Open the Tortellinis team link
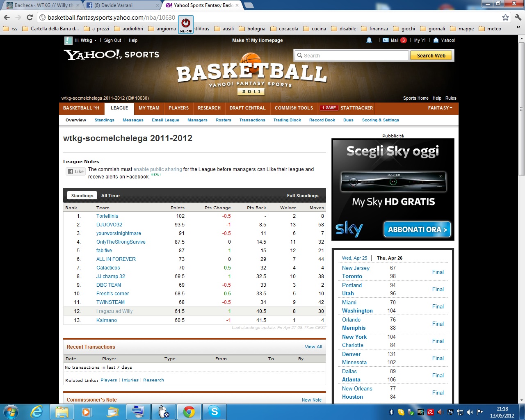The height and width of the screenshot is (420, 525). tap(107, 216)
